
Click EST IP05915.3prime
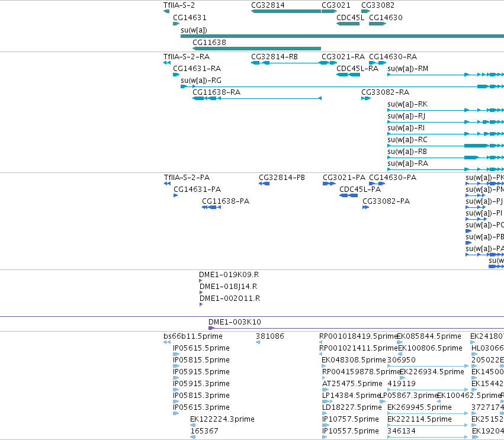[x=201, y=384]
